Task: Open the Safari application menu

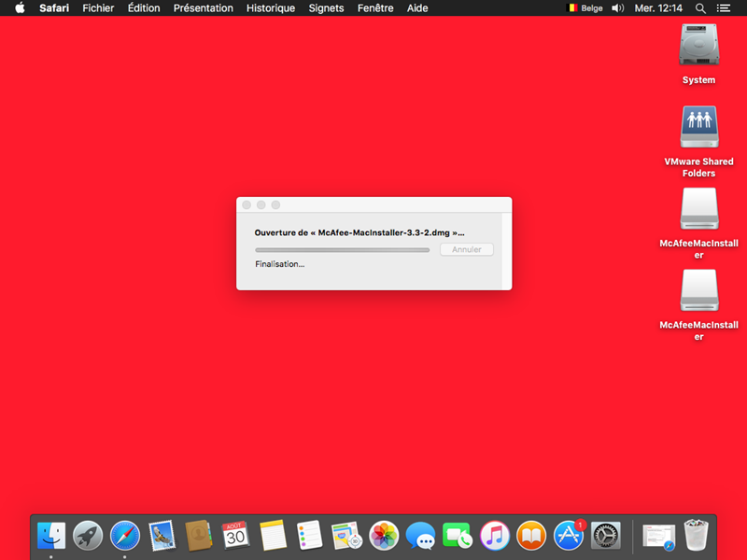Action: pos(54,8)
